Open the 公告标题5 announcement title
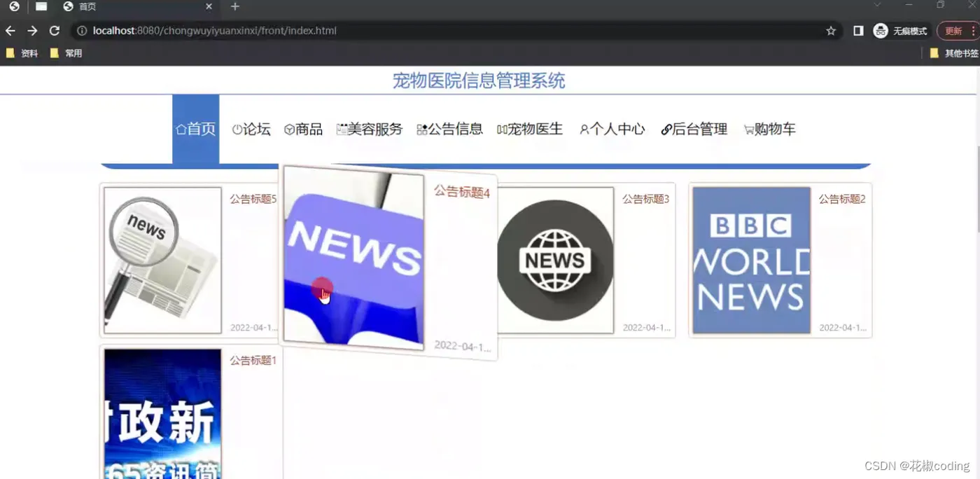The image size is (980, 479). [x=253, y=199]
